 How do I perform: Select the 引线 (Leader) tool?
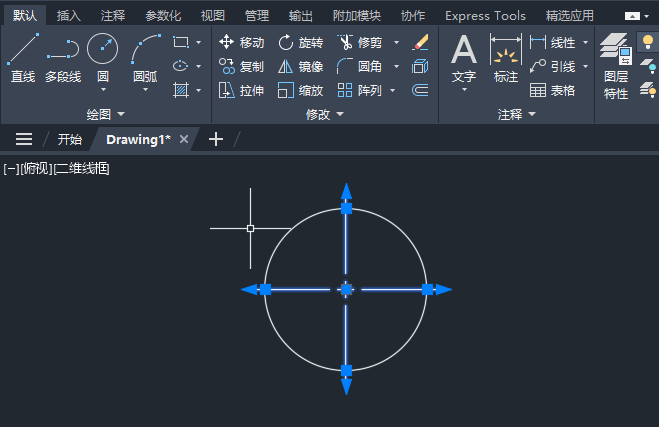click(552, 66)
